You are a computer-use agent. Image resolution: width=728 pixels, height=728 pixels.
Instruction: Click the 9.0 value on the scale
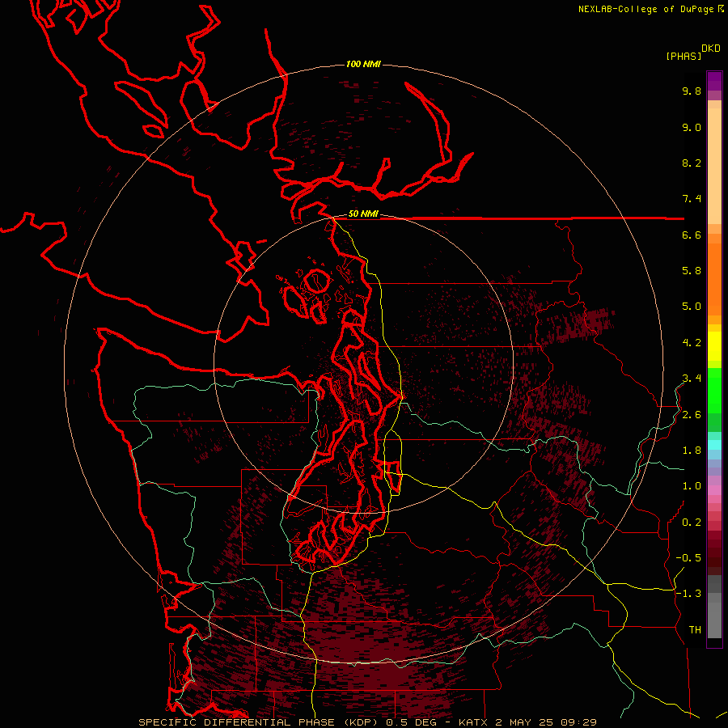[x=692, y=127]
